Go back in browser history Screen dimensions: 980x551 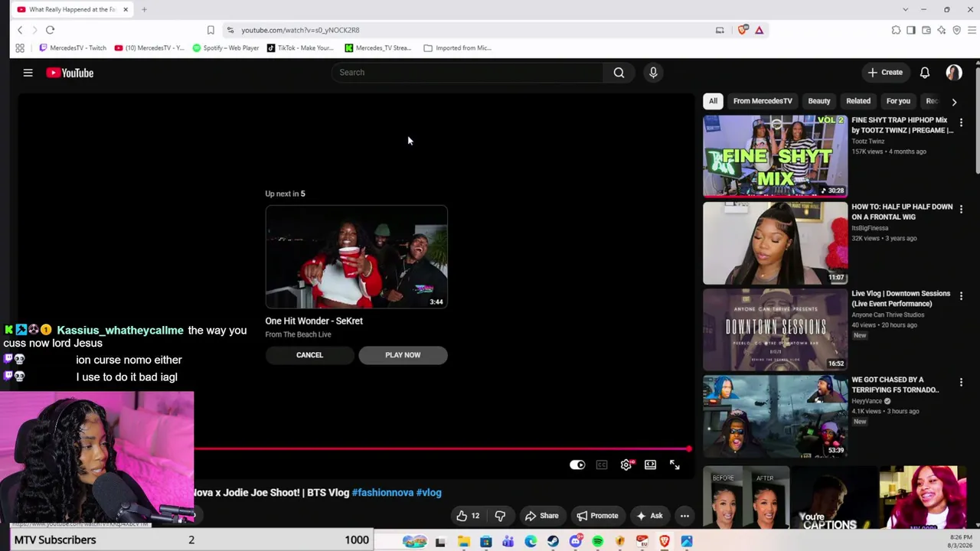[20, 30]
